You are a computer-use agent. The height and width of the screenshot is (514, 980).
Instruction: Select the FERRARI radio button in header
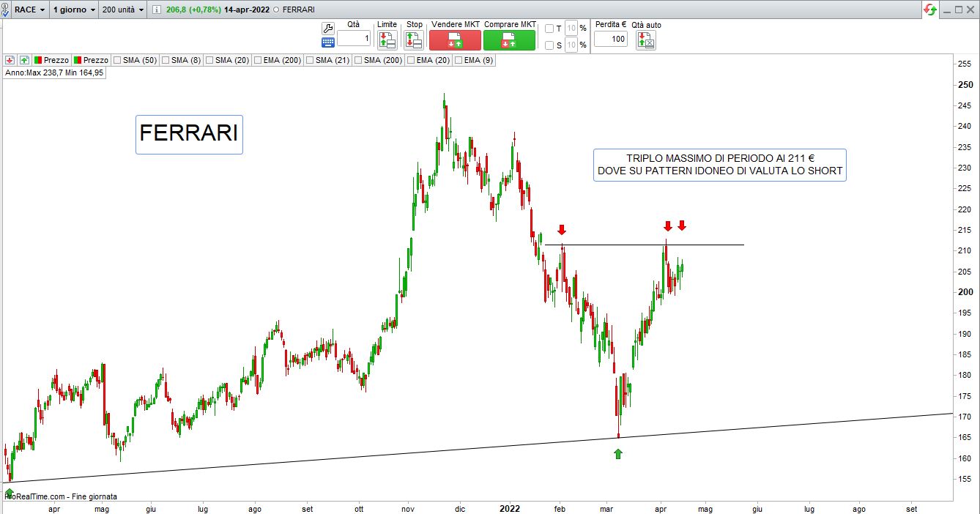(275, 10)
